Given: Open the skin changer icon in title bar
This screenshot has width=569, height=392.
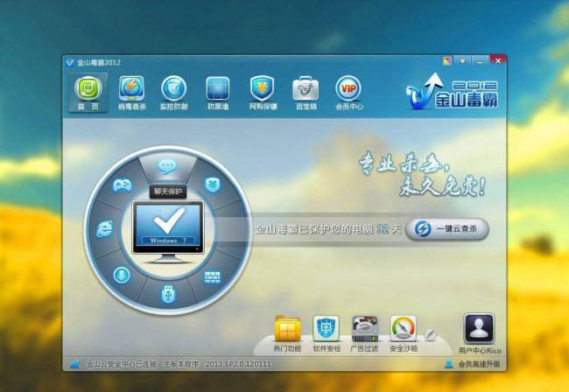Looking at the screenshot, I should pos(447,61).
